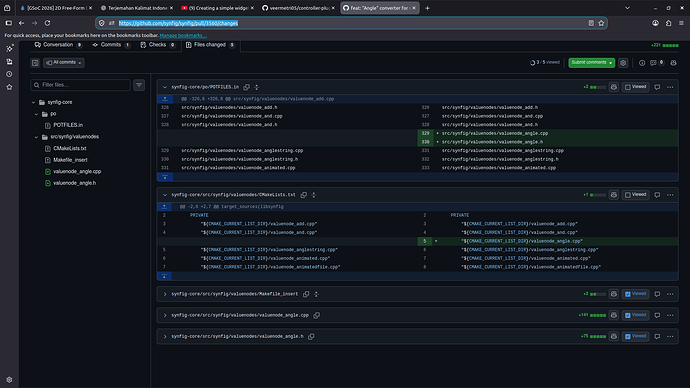Click the 3 / 5 viewed progress indicator
Screen dimensions: 690x388
tap(545, 62)
